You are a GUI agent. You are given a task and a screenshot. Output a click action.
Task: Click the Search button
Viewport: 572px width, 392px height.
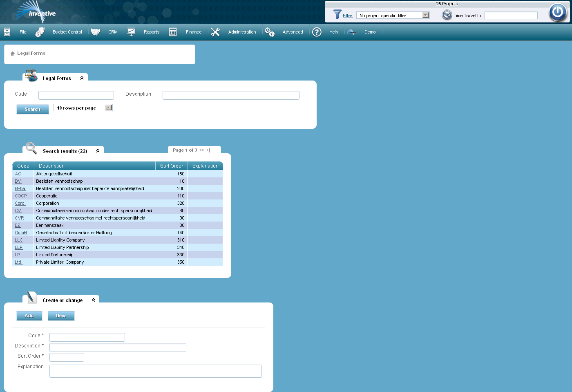(33, 109)
